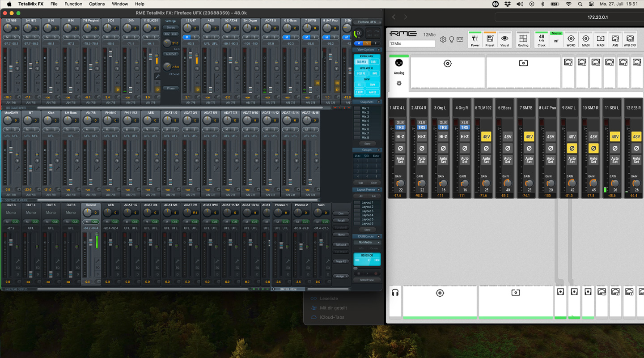
Task: Toggle phase invert on 9 SM7 L
Action: (572, 148)
